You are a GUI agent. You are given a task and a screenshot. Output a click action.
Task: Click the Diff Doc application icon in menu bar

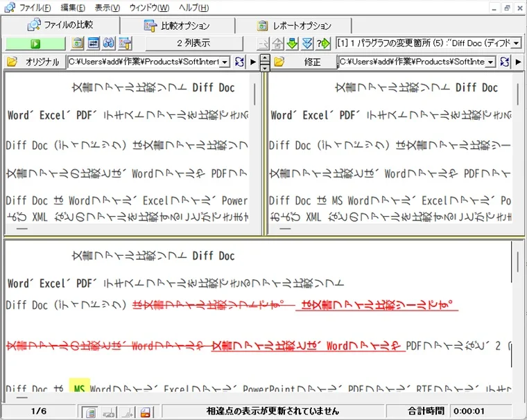point(10,8)
